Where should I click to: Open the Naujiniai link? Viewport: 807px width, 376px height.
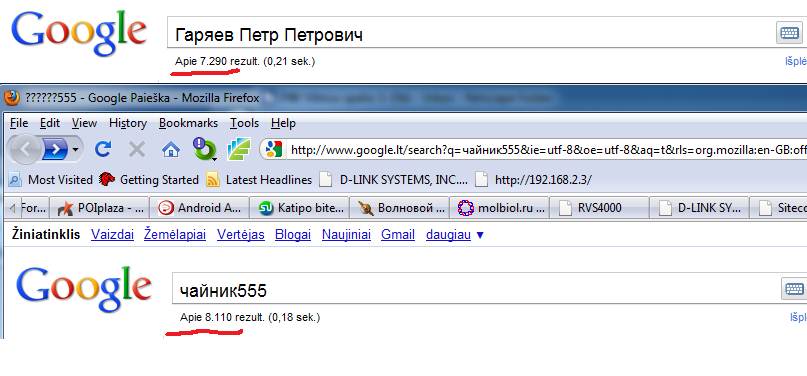pos(346,235)
